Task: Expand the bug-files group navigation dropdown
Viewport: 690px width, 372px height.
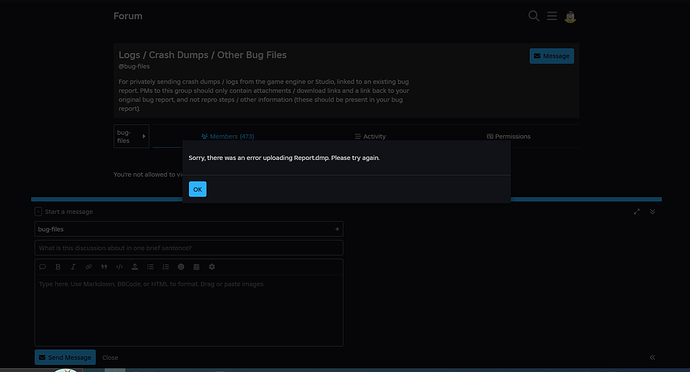Action: click(x=131, y=136)
